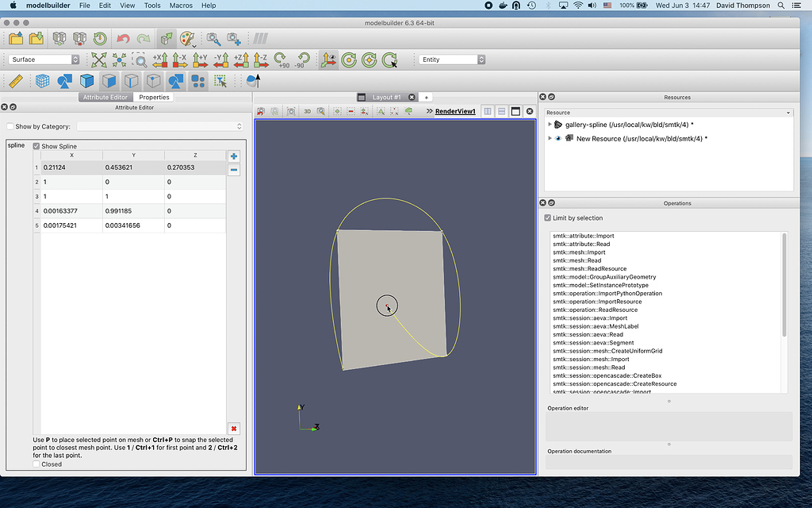Image resolution: width=812 pixels, height=508 pixels.
Task: Rotate the view 90 degrees clockwise
Action: pyautogui.click(x=282, y=60)
